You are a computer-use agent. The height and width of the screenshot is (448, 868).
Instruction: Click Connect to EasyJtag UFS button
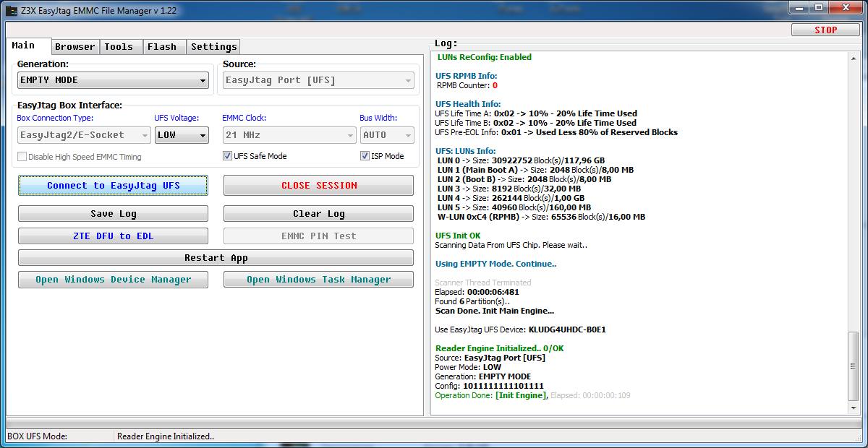(x=114, y=186)
